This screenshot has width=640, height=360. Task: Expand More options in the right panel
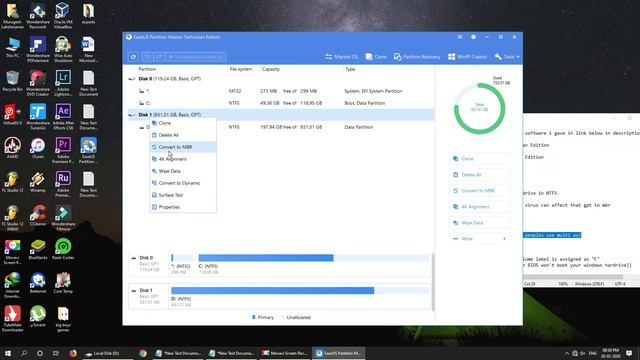(x=479, y=239)
